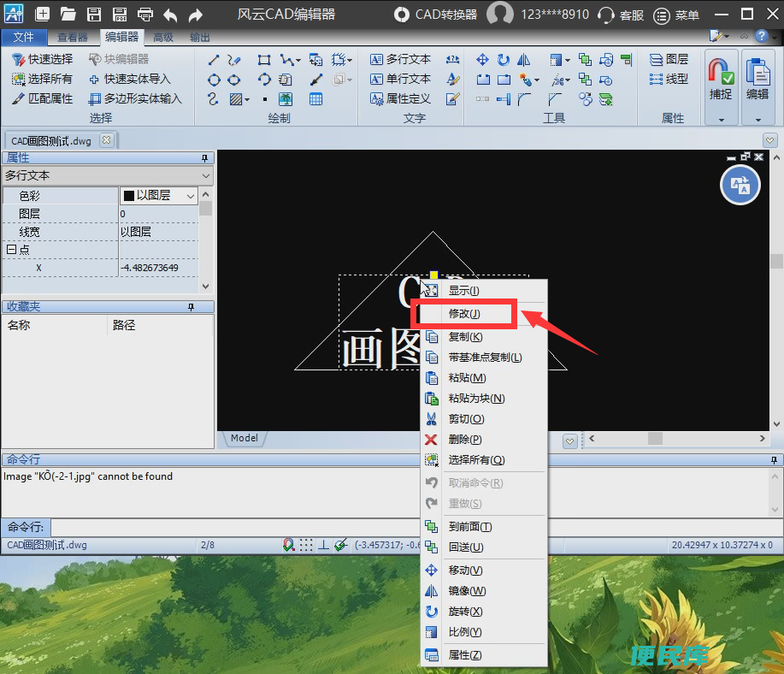The width and height of the screenshot is (784, 674).
Task: Print the drawing using the printer icon
Action: 145,14
